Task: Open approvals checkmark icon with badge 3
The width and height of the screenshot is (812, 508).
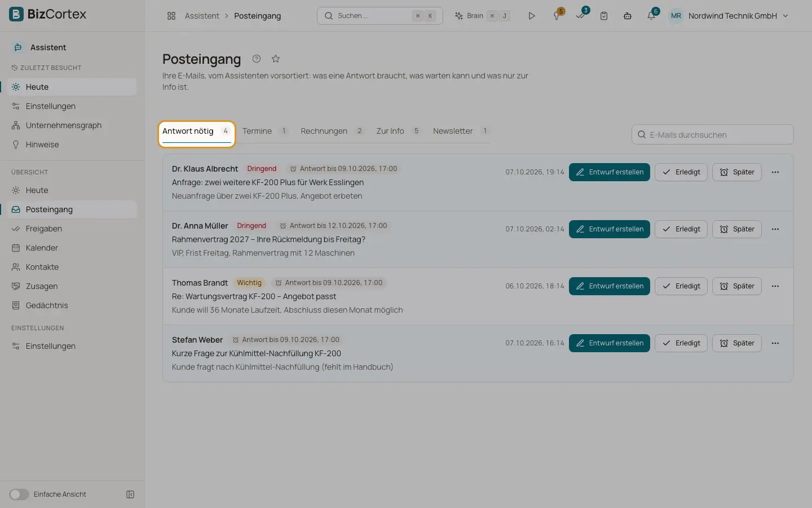Action: 581,15
